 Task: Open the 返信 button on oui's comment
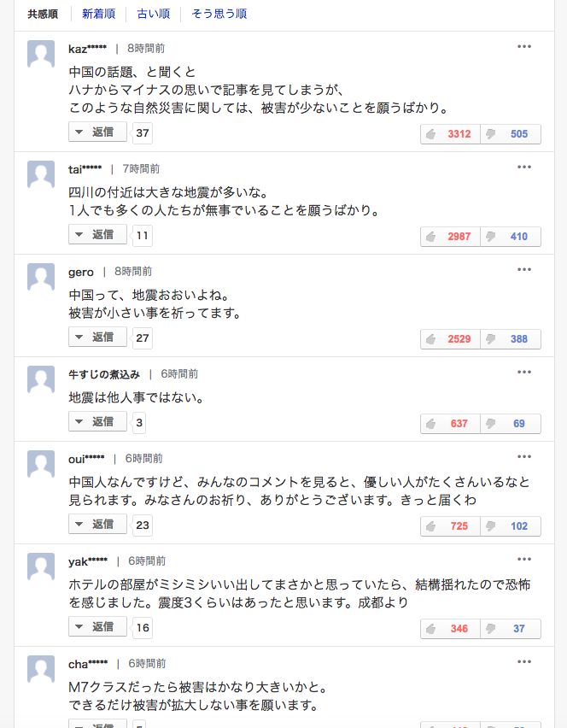pyautogui.click(x=97, y=525)
